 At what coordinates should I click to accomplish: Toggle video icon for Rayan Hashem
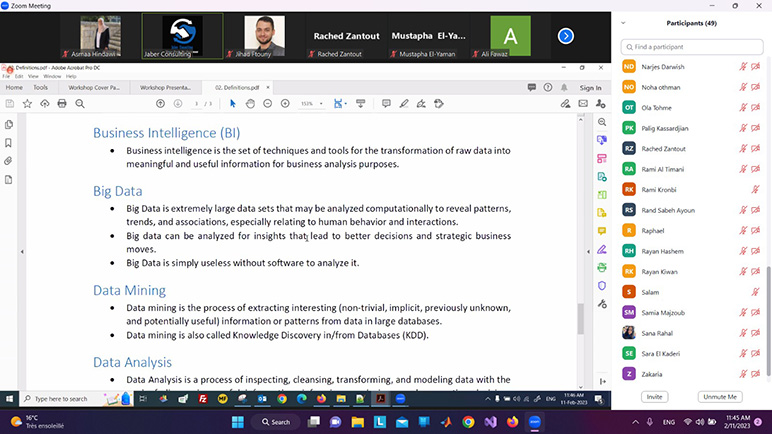point(757,250)
